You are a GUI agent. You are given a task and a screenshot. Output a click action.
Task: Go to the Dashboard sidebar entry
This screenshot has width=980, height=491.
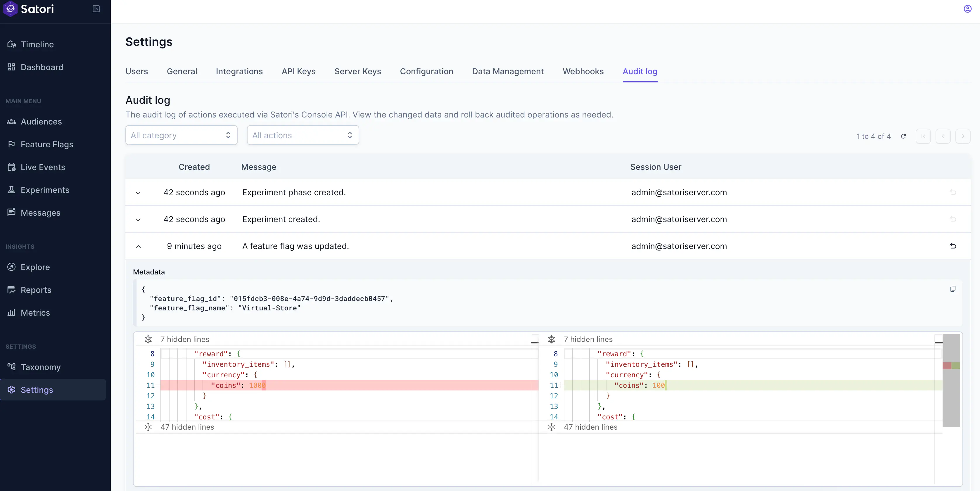(42, 67)
